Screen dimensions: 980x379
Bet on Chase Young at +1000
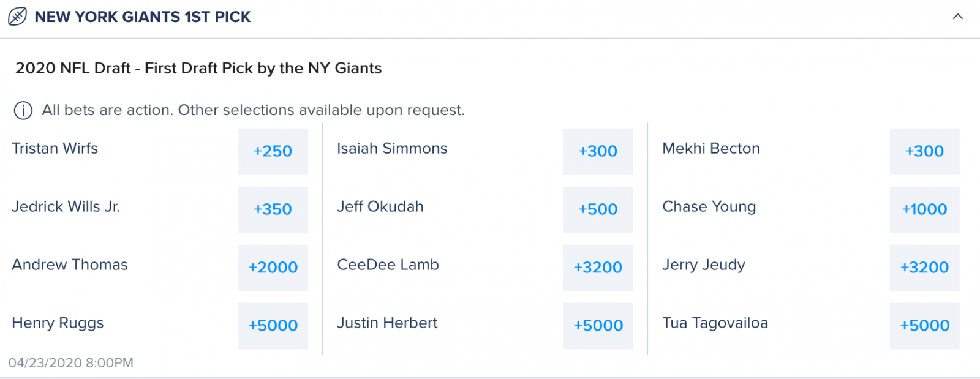point(924,209)
